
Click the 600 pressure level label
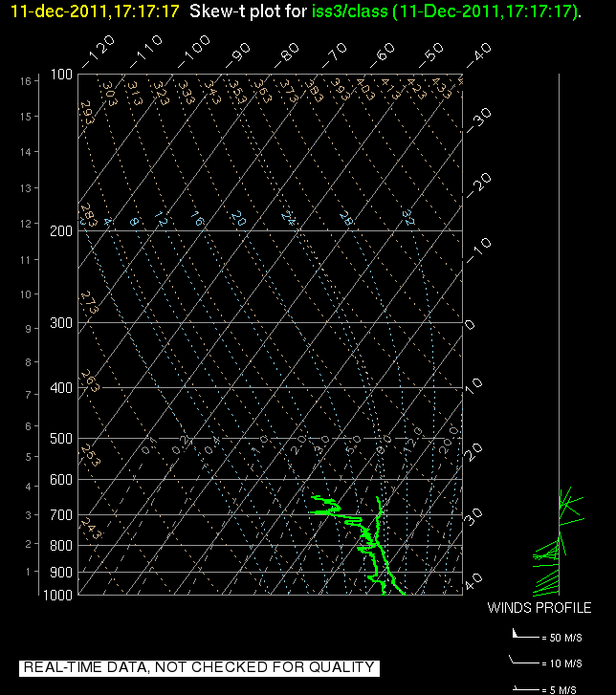pyautogui.click(x=61, y=480)
